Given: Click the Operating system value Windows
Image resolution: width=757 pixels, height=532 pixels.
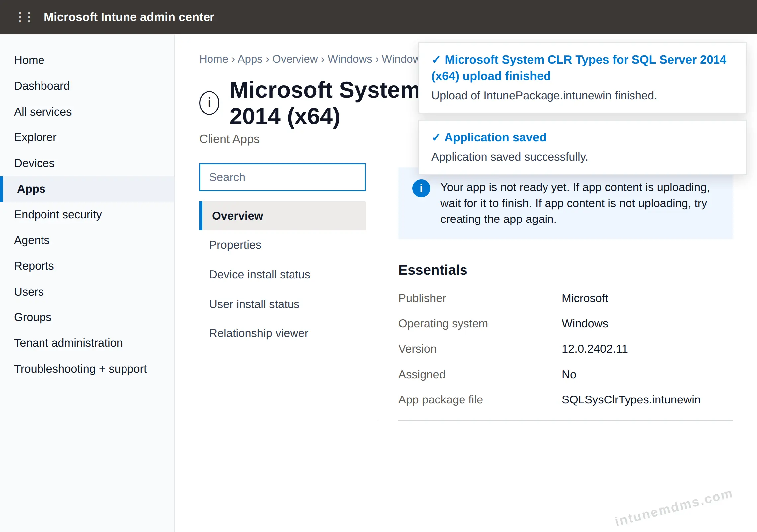Looking at the screenshot, I should click(585, 323).
